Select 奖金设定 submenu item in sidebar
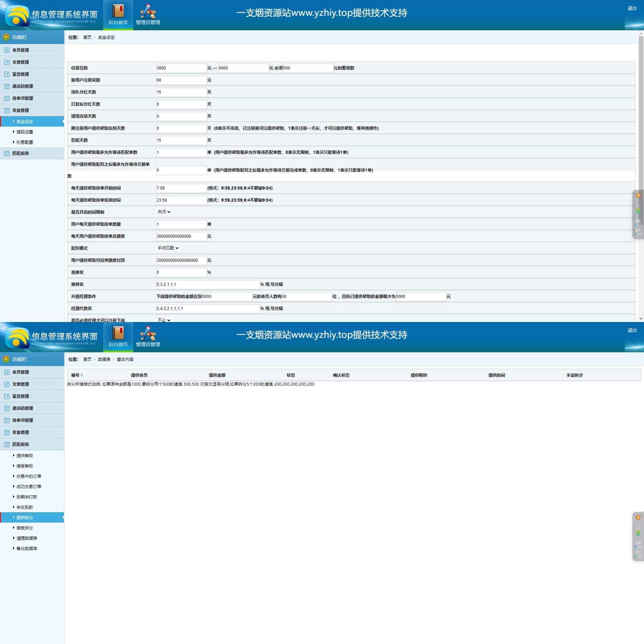The height and width of the screenshot is (644, 644). (x=32, y=122)
